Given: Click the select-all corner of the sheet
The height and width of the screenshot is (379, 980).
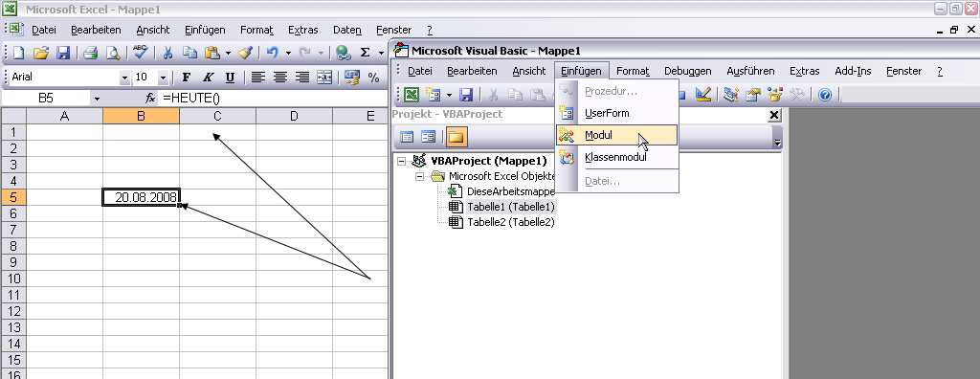Looking at the screenshot, I should (x=13, y=116).
